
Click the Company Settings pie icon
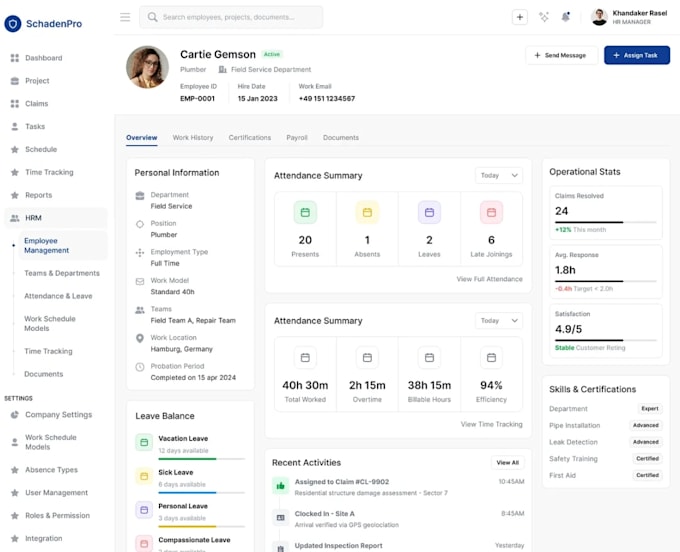pos(15,415)
